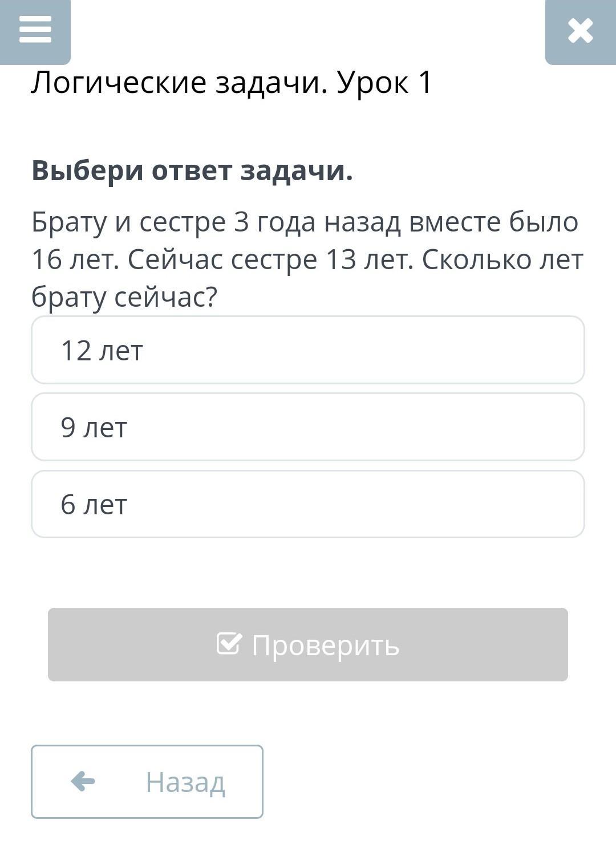This screenshot has width=616, height=857.
Task: Click the 6 лет answer text
Action: 94,504
